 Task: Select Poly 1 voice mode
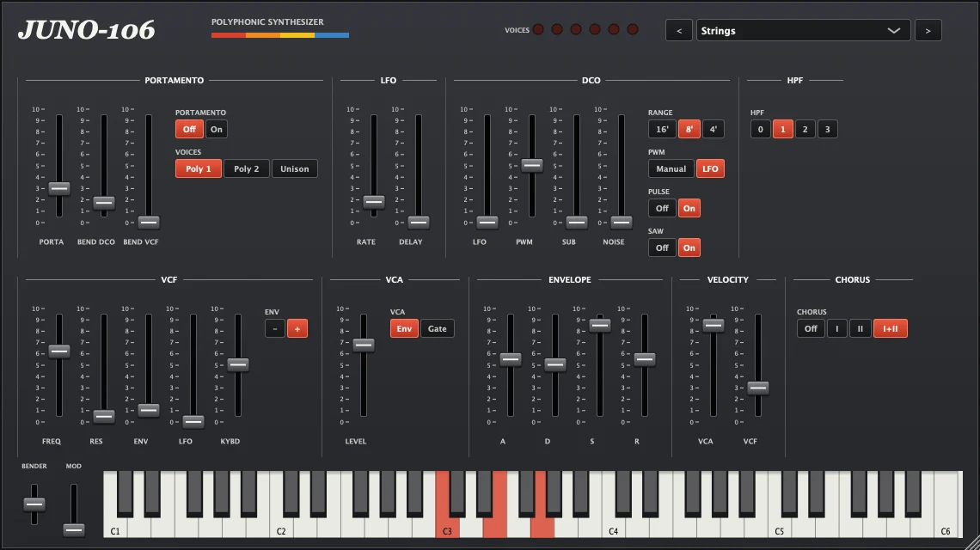[x=198, y=168]
